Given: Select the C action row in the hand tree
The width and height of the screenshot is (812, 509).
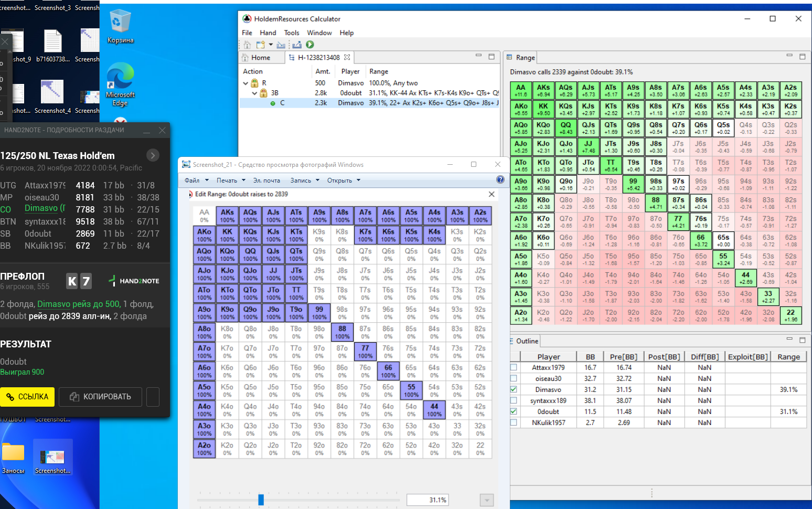Looking at the screenshot, I should click(x=370, y=103).
